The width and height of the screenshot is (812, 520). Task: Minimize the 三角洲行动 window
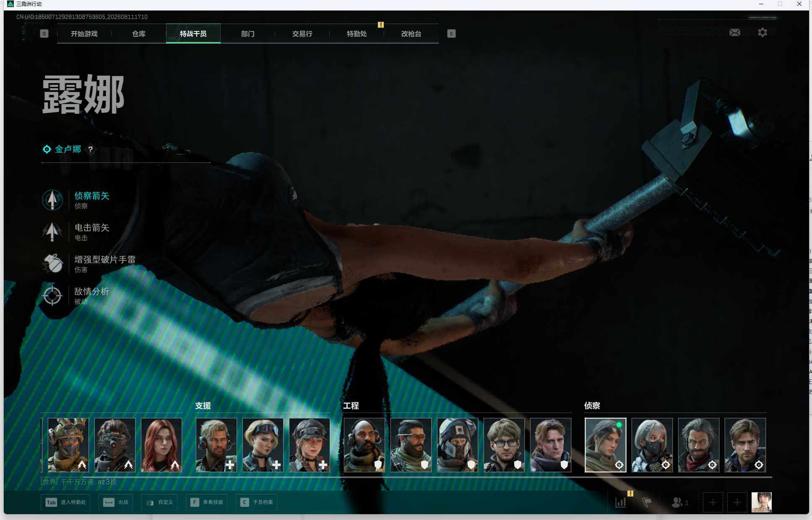pos(761,4)
